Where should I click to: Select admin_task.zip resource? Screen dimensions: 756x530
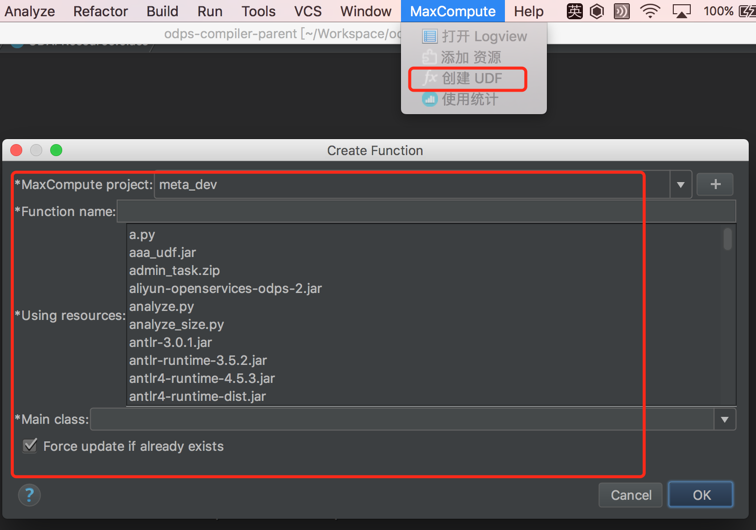coord(424,271)
